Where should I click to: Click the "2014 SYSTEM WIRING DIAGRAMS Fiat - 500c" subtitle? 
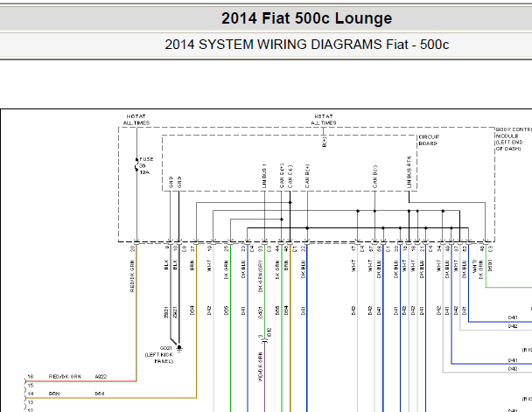coord(307,45)
